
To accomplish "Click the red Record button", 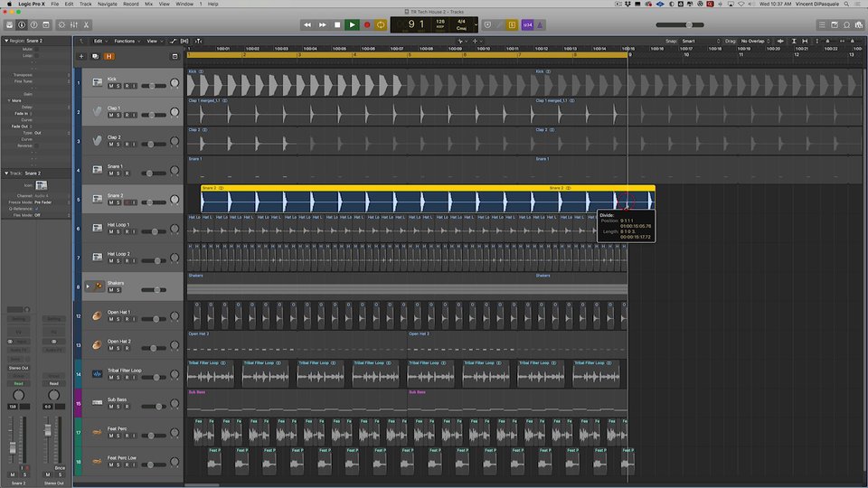I will [x=366, y=25].
